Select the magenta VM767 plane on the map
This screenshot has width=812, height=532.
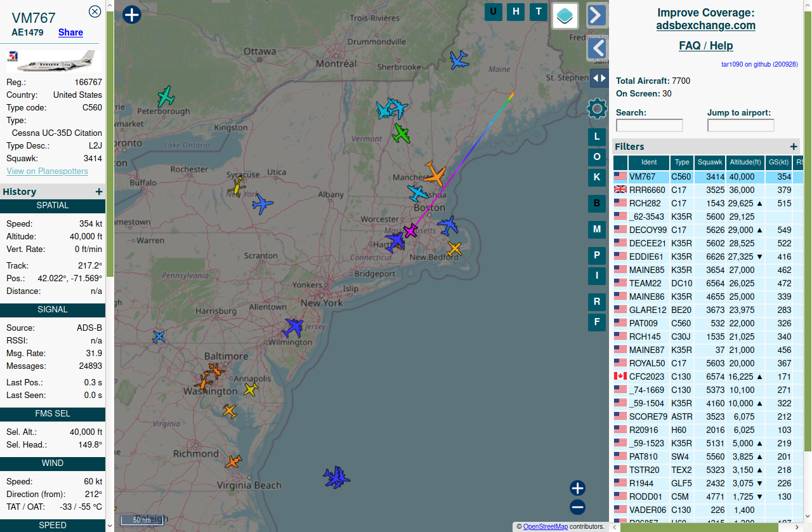[410, 230]
